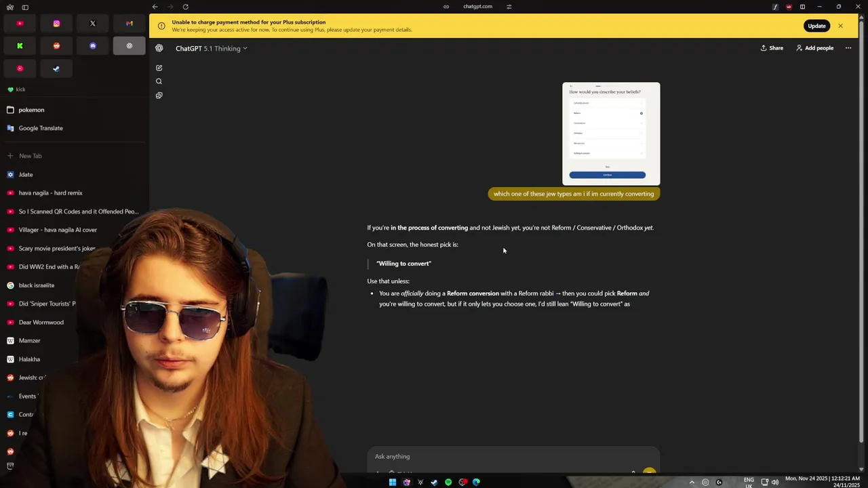The height and width of the screenshot is (488, 868).
Task: Open Microsoft Edge from the taskbar
Action: click(x=476, y=483)
